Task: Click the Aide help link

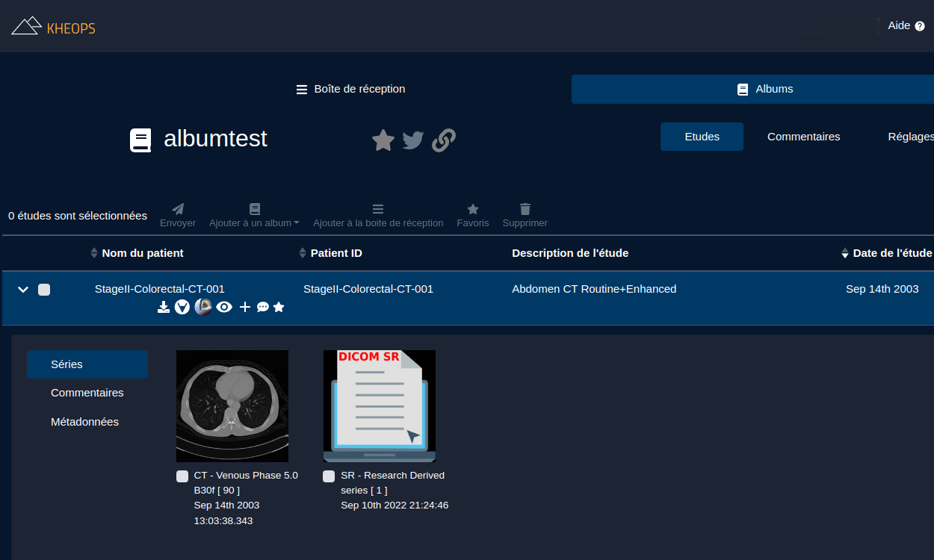Action: 906,25
